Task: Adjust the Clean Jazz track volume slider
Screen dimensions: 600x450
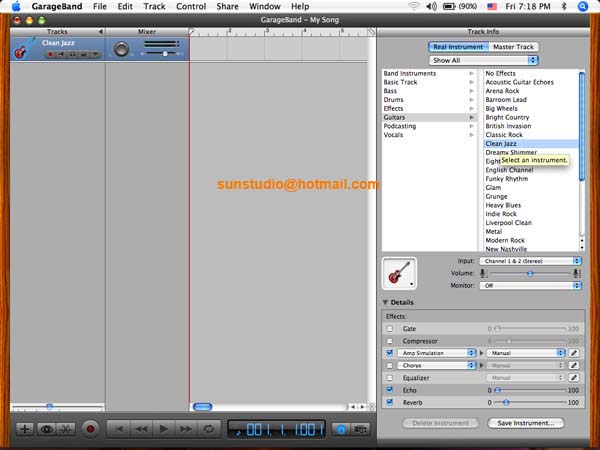Action: [x=163, y=54]
